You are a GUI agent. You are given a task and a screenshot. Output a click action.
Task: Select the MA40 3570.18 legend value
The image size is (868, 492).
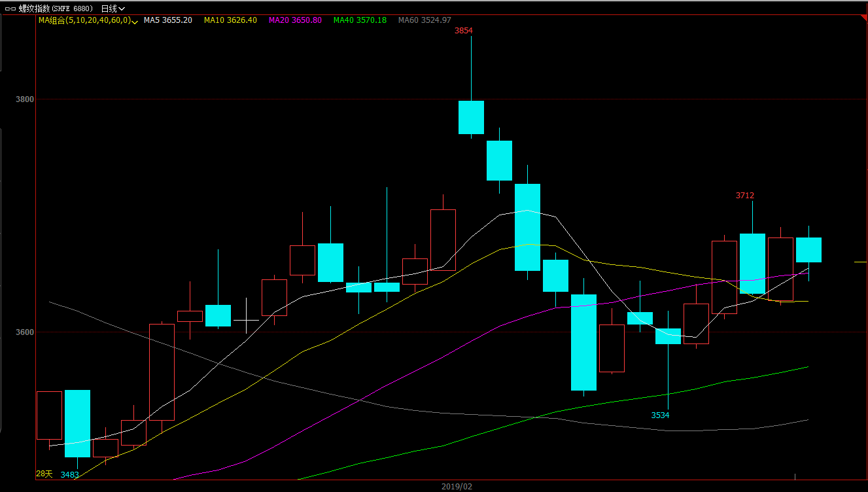pyautogui.click(x=360, y=21)
